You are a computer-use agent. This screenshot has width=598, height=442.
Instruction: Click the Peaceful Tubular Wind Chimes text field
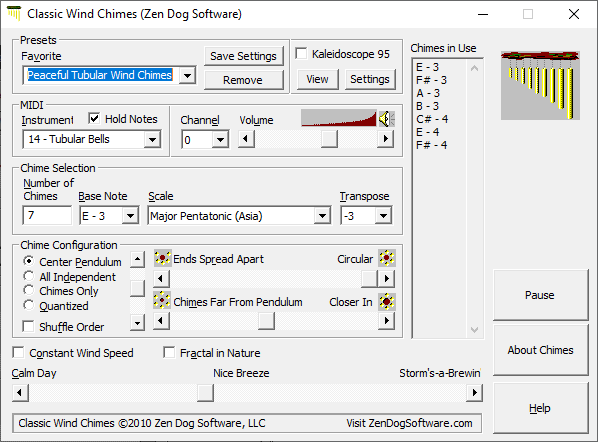coord(100,75)
